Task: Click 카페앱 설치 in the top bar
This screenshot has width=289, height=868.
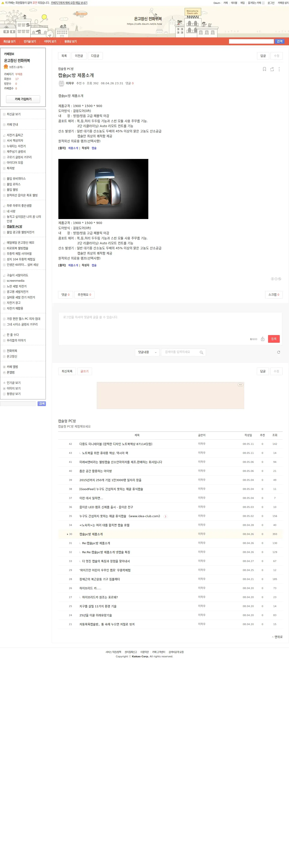Action: pos(283,3)
